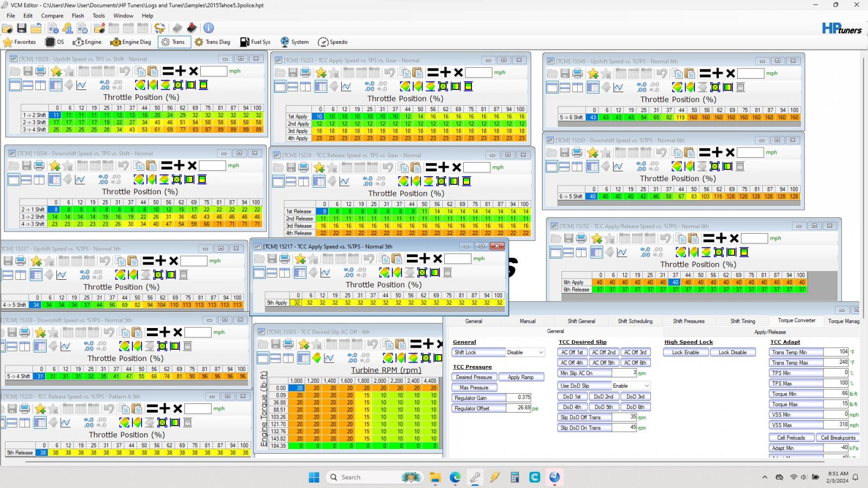Image resolution: width=868 pixels, height=488 pixels.
Task: Open Calculator from taskbar
Action: pyautogui.click(x=514, y=477)
